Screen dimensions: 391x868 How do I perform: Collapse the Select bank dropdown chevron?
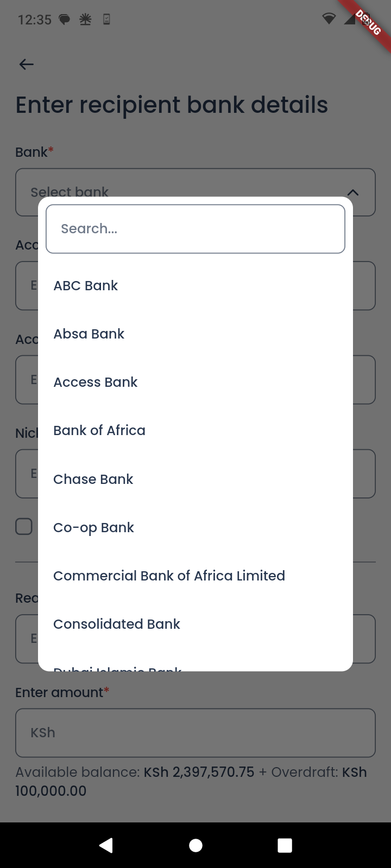tap(353, 193)
